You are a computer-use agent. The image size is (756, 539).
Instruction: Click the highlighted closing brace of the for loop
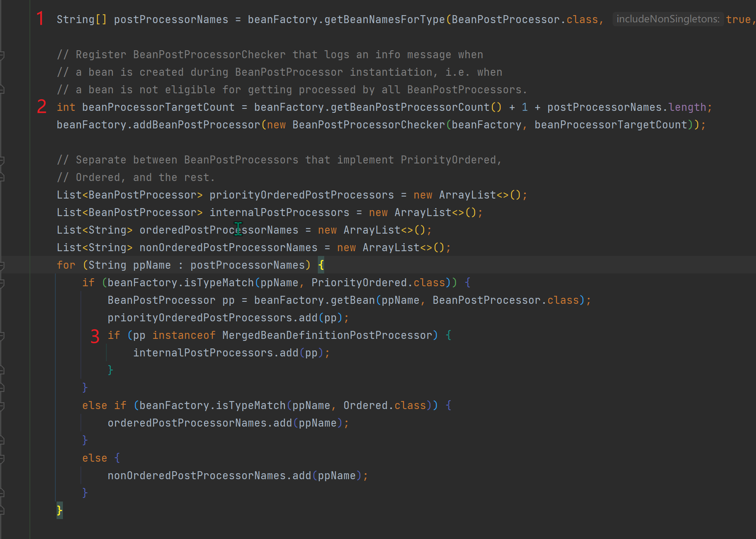point(59,510)
